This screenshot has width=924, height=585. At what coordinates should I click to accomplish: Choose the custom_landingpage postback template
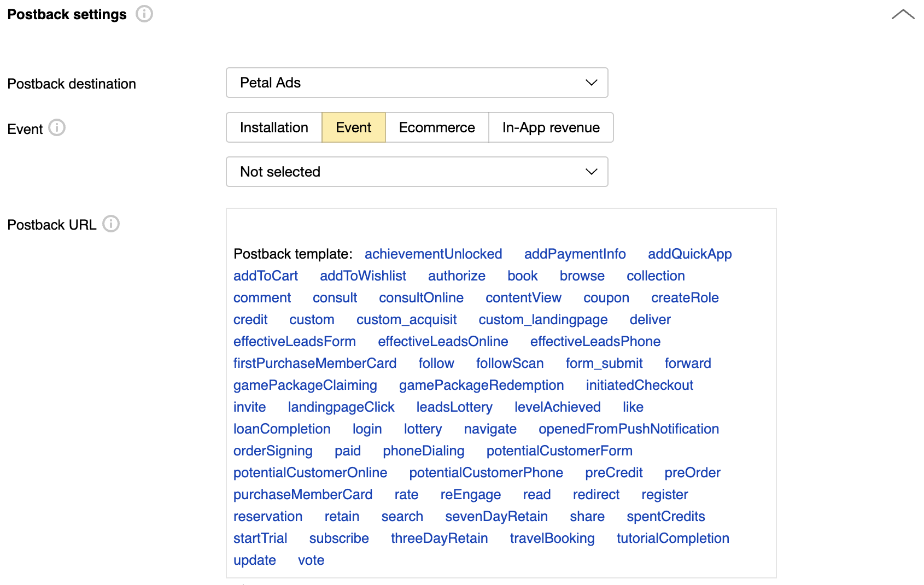(x=543, y=319)
